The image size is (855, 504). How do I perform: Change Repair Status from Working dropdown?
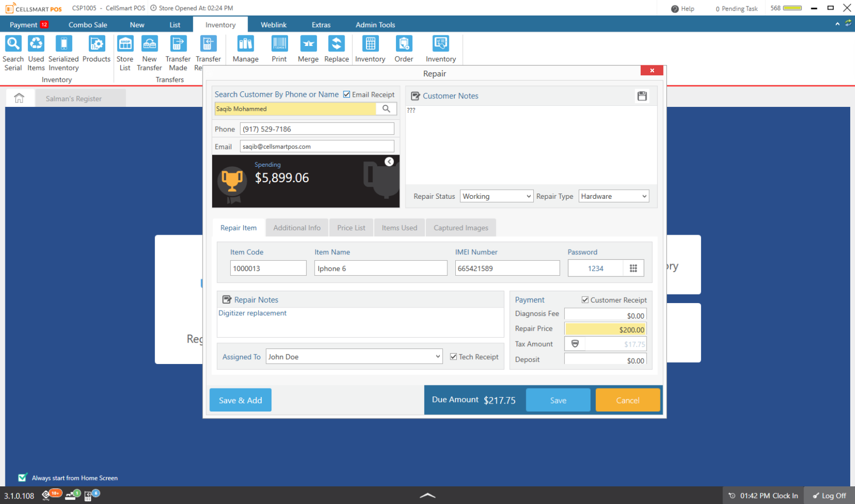coord(496,196)
